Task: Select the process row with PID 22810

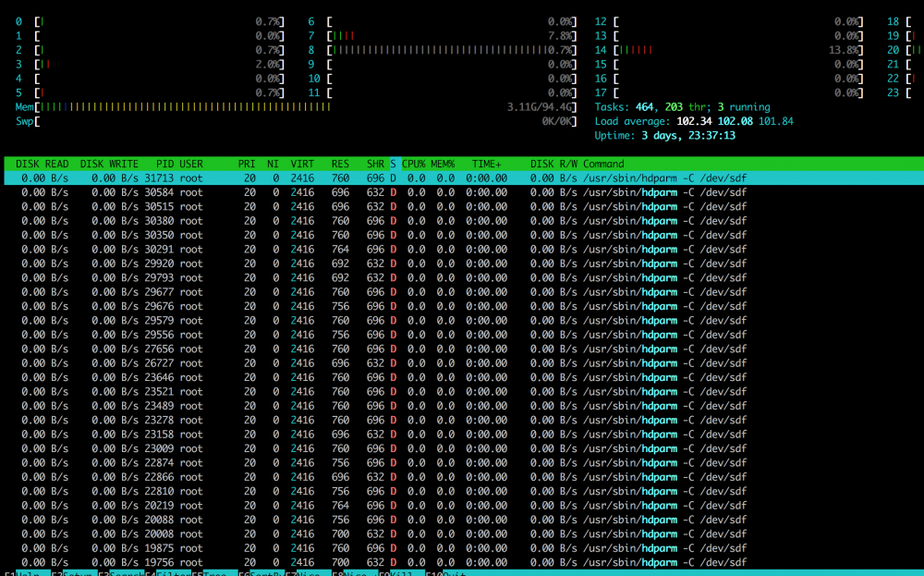Action: click(464, 491)
